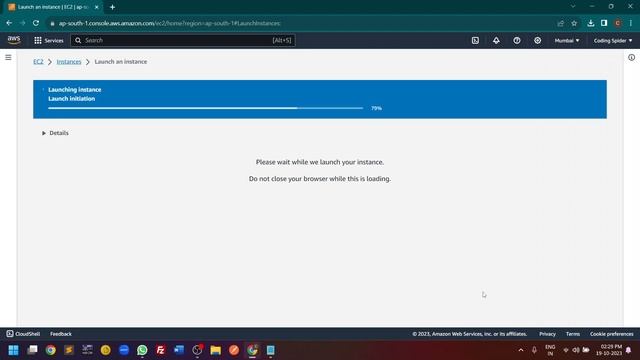Open CloudShell from top navigation icon

click(x=475, y=40)
